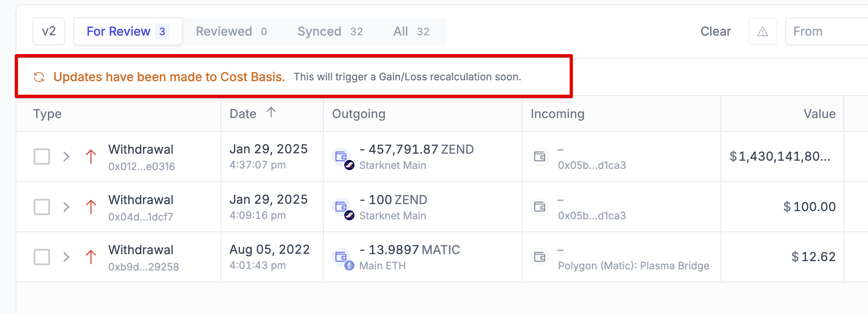Check the box for 0x012...e0316 withdrawal

[x=42, y=157]
